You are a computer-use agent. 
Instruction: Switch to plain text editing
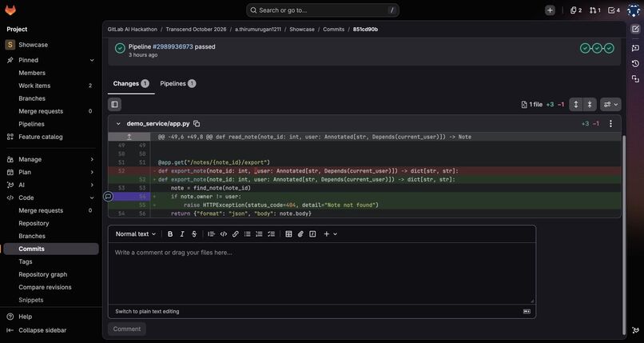tap(147, 311)
